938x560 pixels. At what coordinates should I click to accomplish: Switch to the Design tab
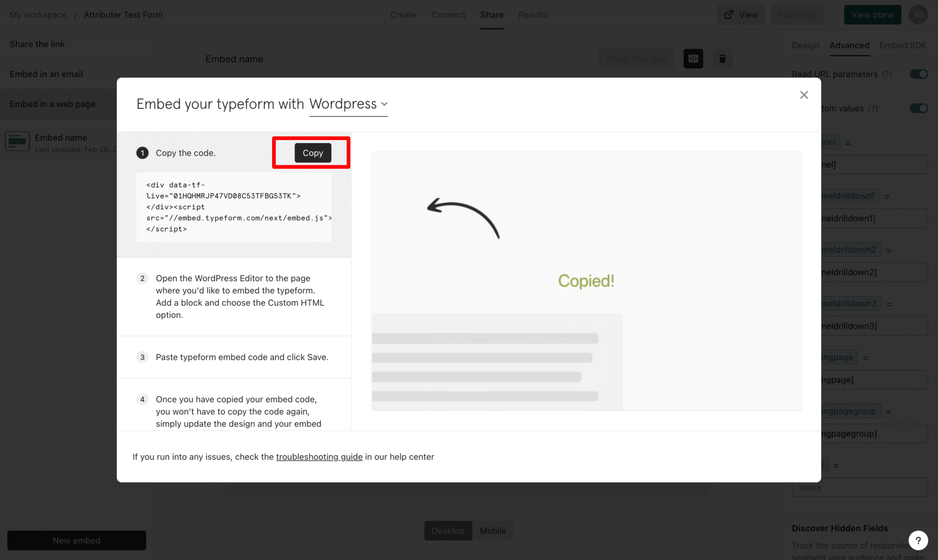pos(806,45)
